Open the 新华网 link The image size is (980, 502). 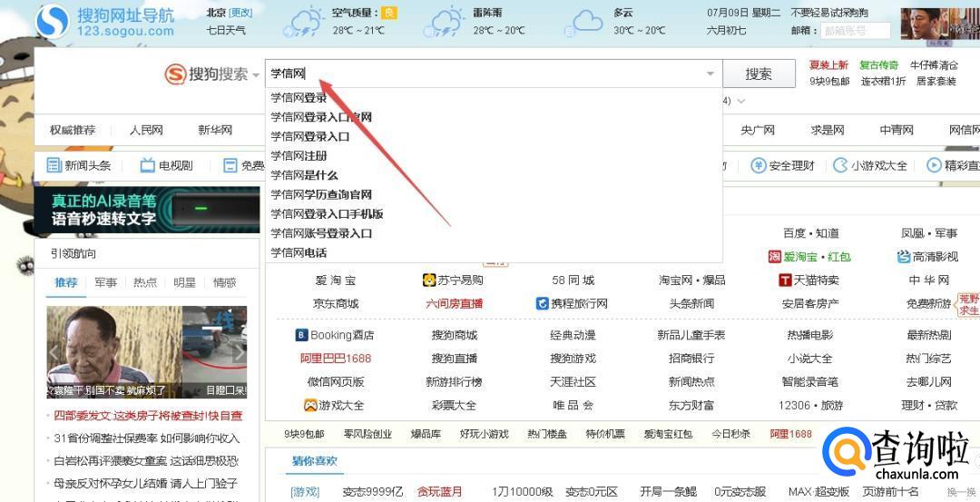215,130
